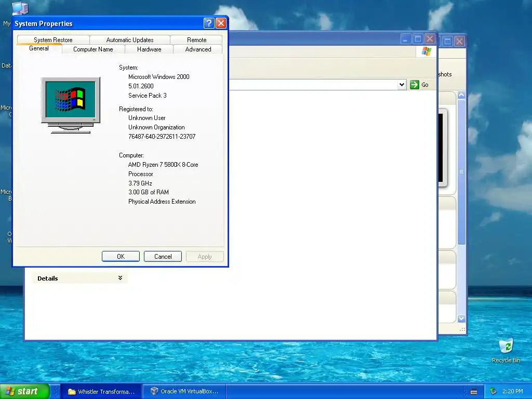
Task: Select the General tab
Action: (x=38, y=48)
